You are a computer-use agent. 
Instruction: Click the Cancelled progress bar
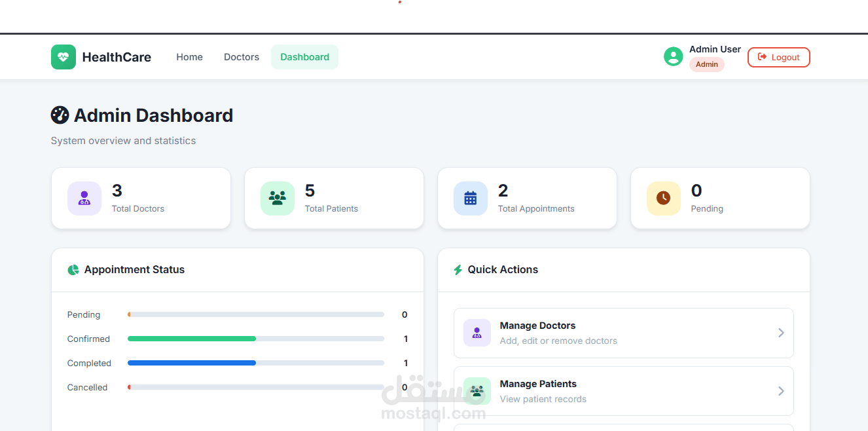[256, 387]
